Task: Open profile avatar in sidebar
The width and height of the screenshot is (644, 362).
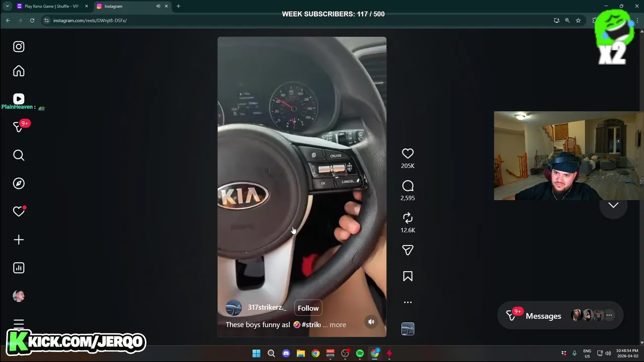Action: (x=19, y=296)
